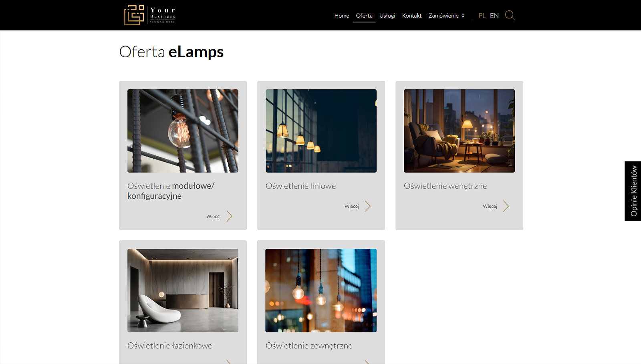Select the Oferta menu item
641x364 pixels.
364,16
